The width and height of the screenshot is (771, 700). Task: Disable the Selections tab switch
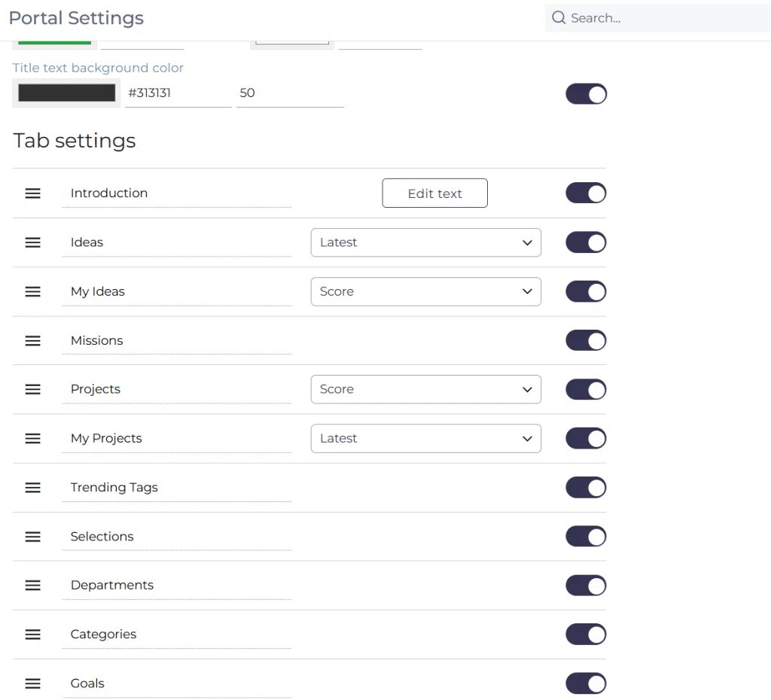point(586,537)
